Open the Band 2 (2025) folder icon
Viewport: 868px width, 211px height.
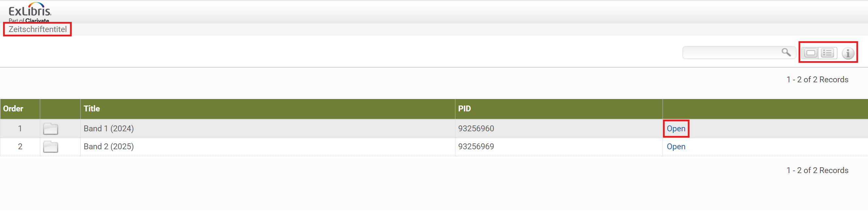(51, 147)
